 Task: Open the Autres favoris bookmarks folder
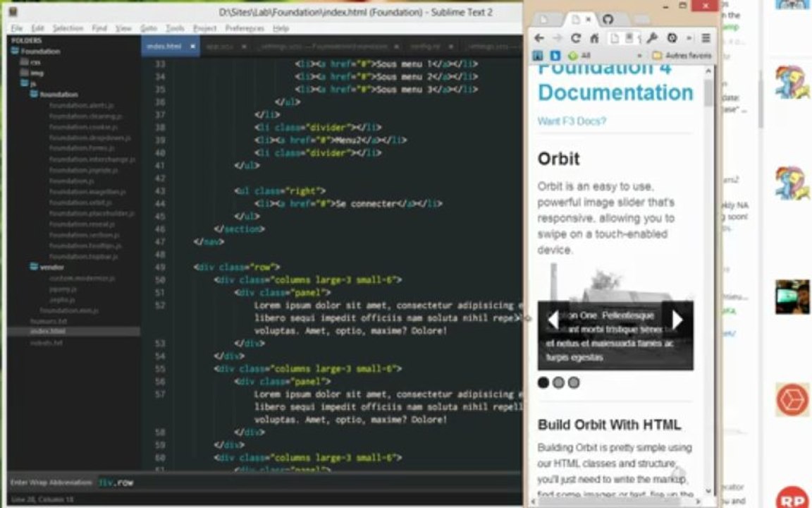pos(682,55)
